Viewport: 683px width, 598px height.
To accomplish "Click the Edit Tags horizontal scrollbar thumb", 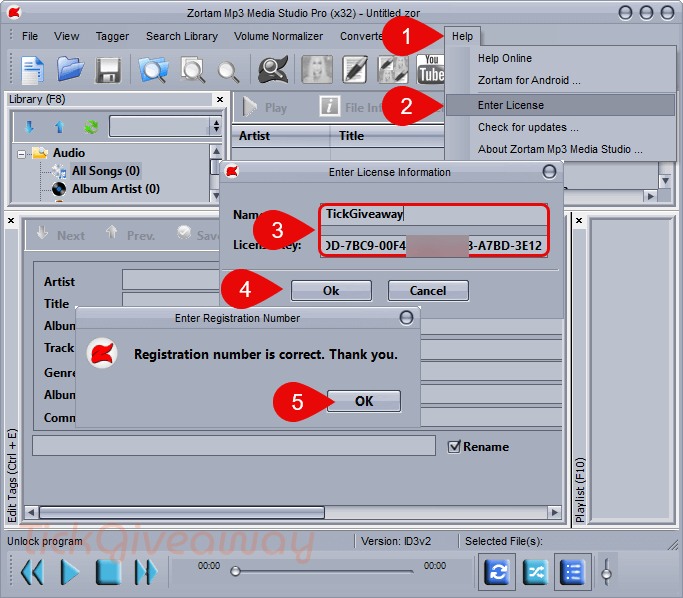I will [182, 512].
